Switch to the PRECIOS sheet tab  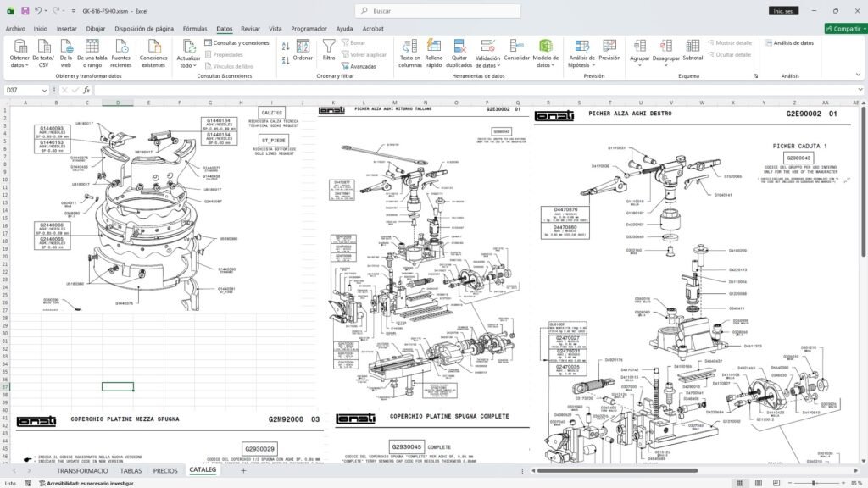click(165, 471)
